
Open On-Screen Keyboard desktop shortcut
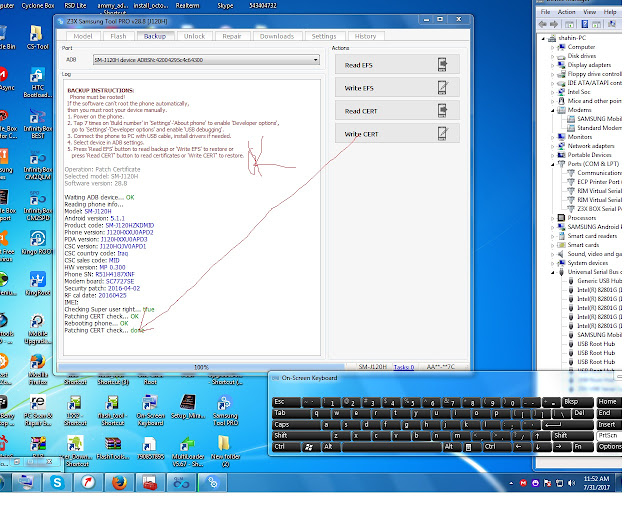pyautogui.click(x=150, y=410)
